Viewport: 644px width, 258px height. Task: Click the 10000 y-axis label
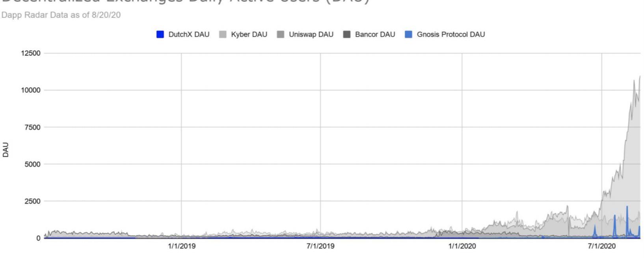(30, 90)
